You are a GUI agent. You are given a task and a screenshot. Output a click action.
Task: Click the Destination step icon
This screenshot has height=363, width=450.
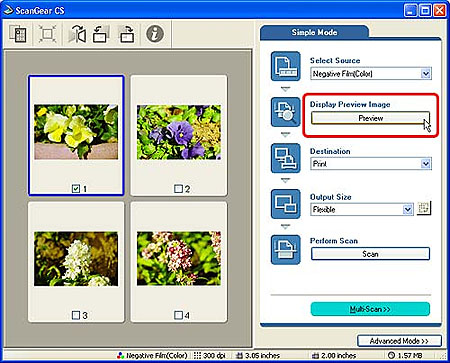pyautogui.click(x=286, y=158)
